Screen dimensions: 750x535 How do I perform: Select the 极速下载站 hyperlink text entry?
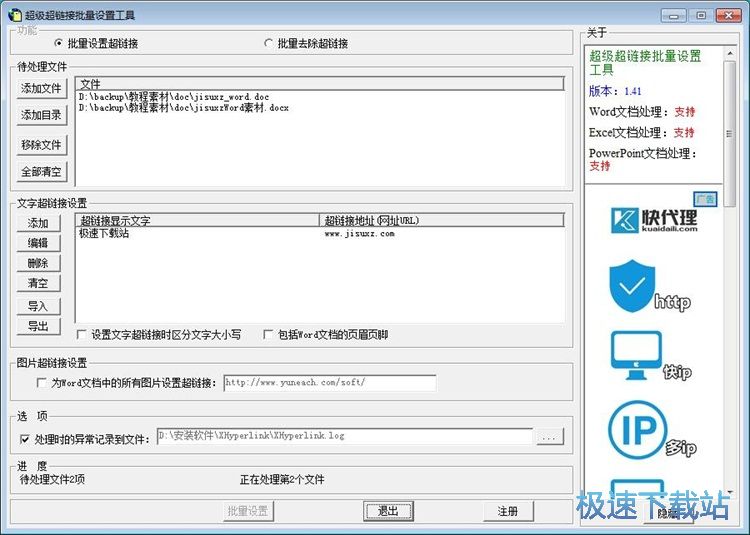(x=104, y=233)
